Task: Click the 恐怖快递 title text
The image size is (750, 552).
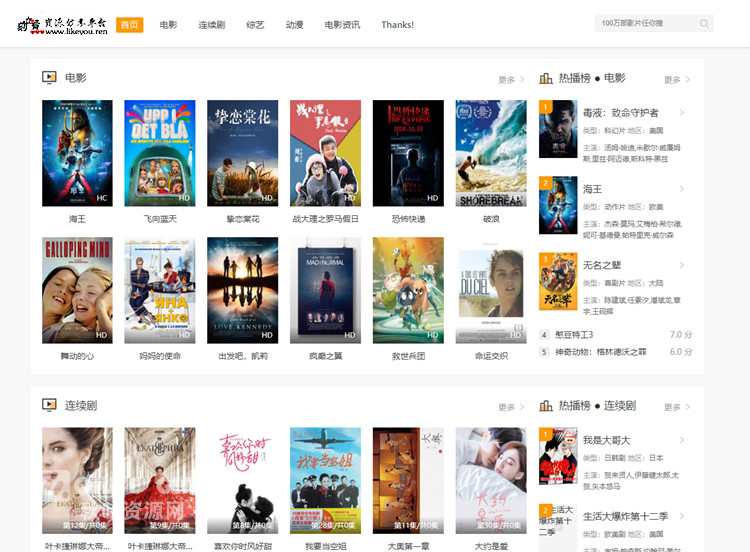Action: tap(408, 219)
